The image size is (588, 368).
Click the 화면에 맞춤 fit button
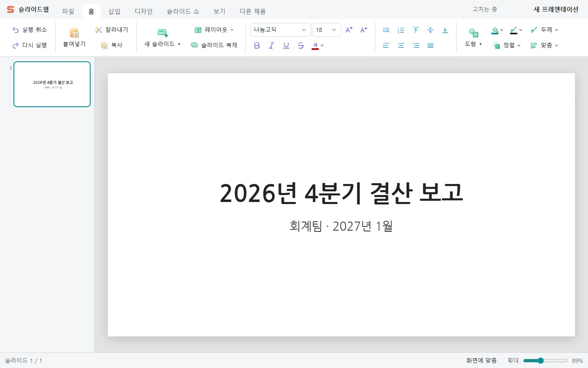[x=481, y=361]
